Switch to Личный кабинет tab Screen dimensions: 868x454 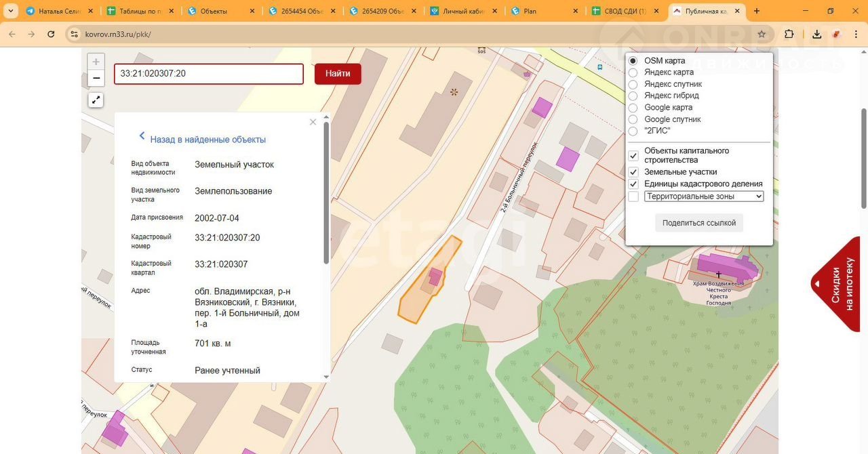tap(465, 12)
